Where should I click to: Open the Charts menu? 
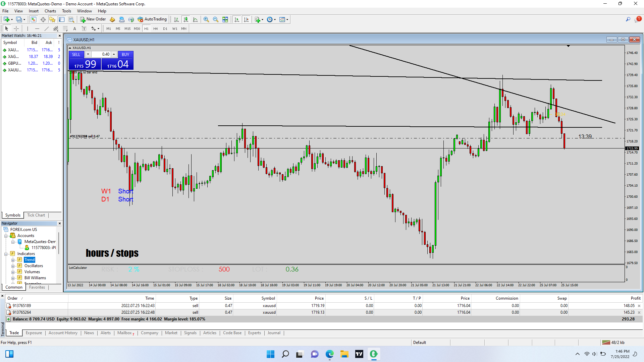pyautogui.click(x=50, y=11)
